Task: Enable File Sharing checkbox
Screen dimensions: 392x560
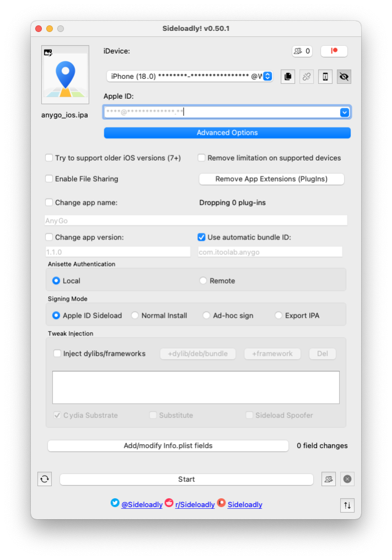Action: point(49,179)
